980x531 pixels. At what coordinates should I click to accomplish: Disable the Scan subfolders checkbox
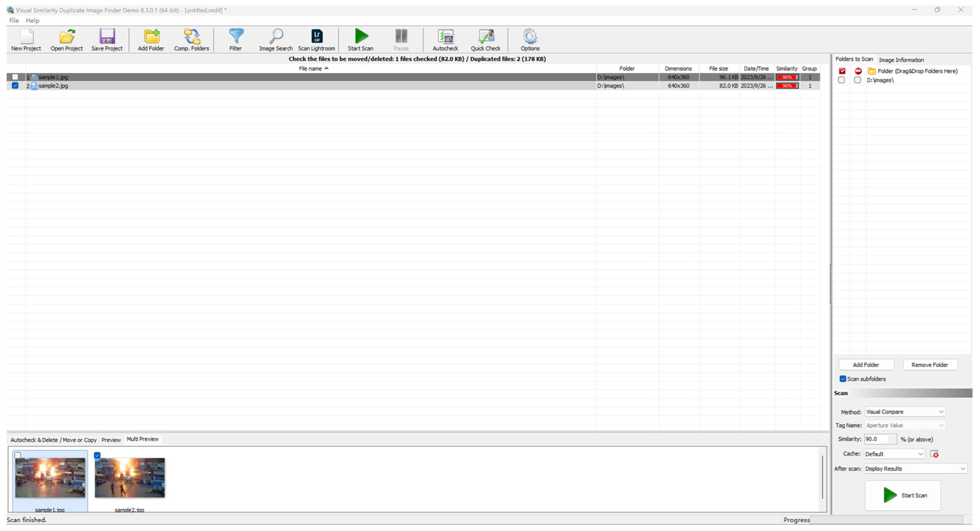click(843, 379)
